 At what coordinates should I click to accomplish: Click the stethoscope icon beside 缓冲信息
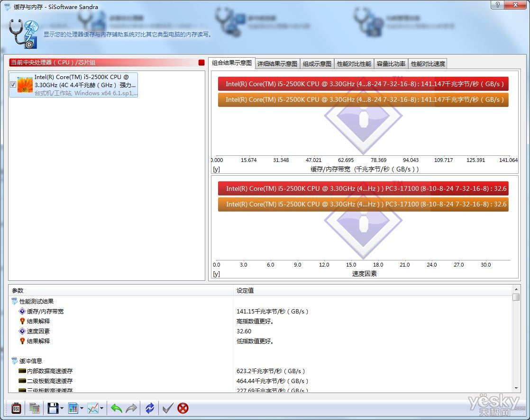click(x=15, y=361)
